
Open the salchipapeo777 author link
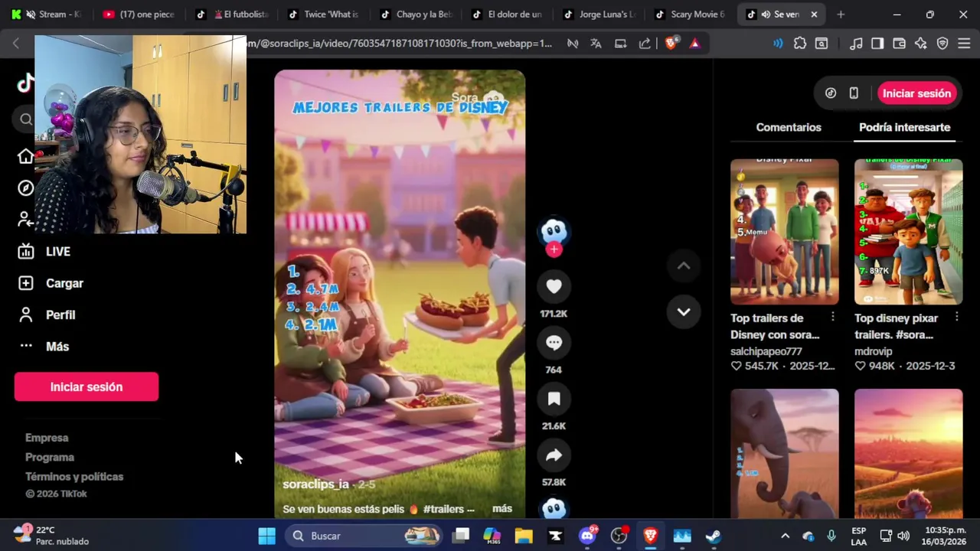click(x=766, y=351)
